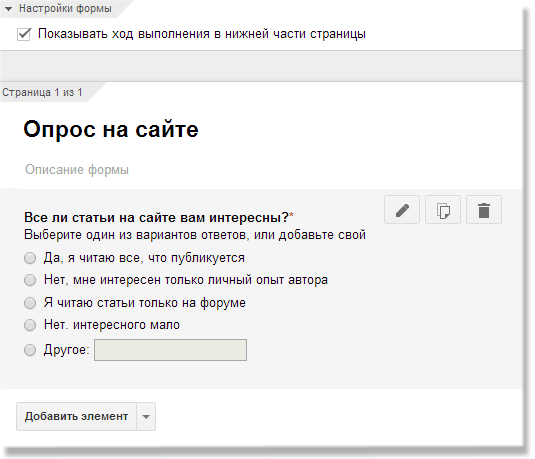This screenshot has width=535, height=459.
Task: Uncheck 'Показывать ход выполнения' checkbox
Action: point(24,34)
